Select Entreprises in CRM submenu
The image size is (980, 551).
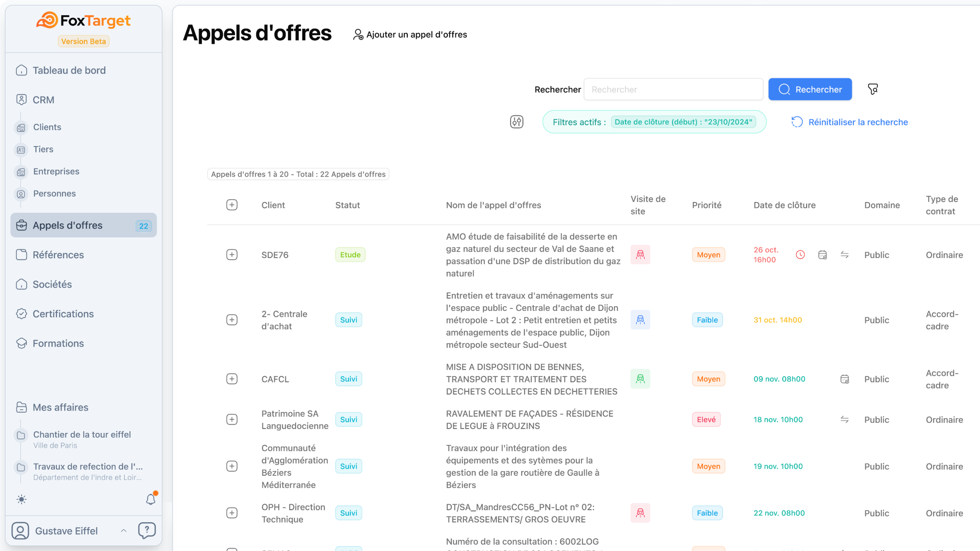pos(56,171)
